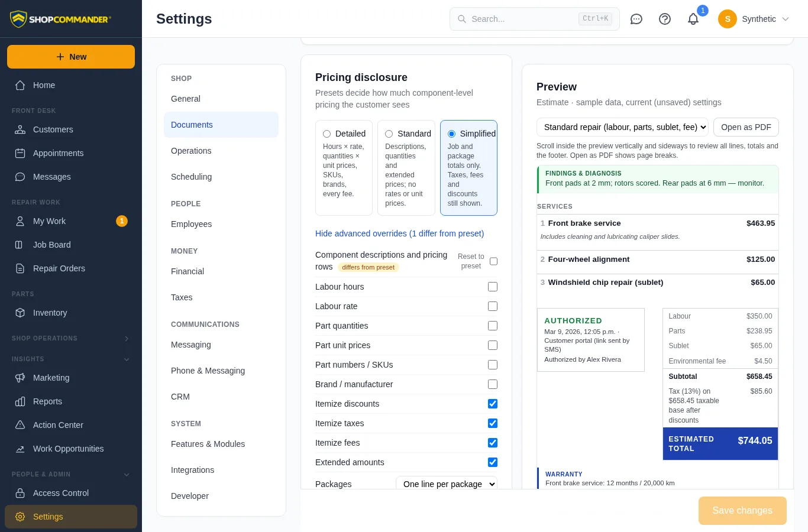Enable Part numbers / SKUs checkbox

pyautogui.click(x=493, y=365)
